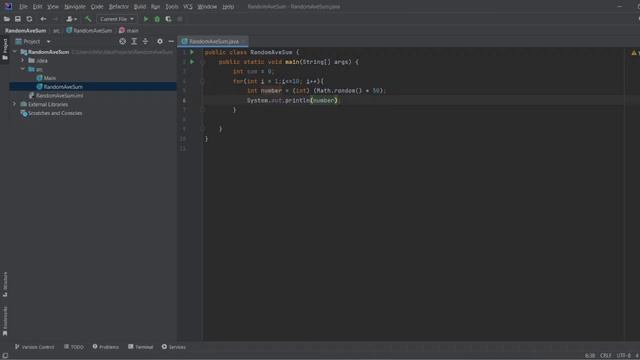Click Select Opened File target icon

[x=122, y=42]
